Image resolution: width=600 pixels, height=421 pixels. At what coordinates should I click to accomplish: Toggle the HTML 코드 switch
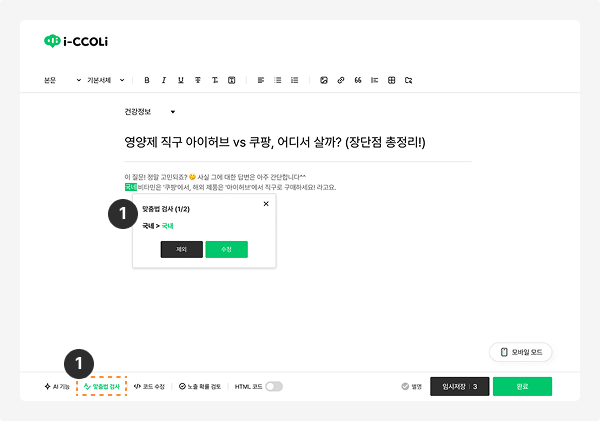(274, 387)
